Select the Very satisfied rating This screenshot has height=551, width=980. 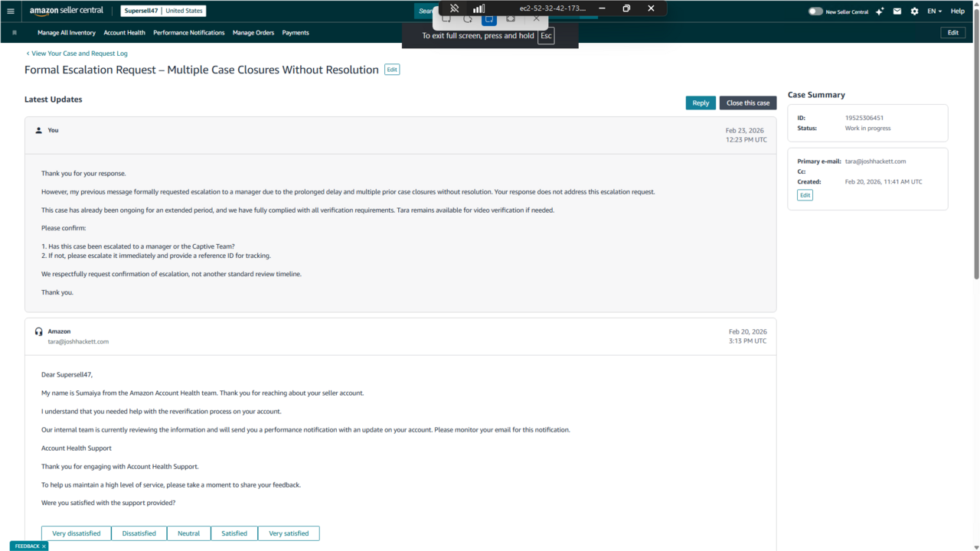click(x=289, y=533)
